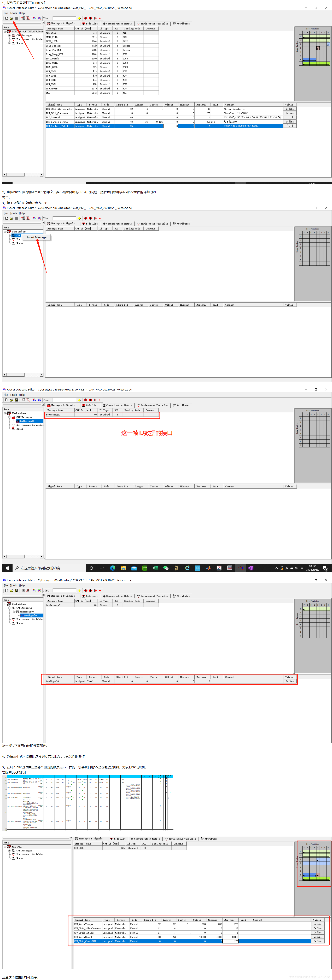Open Windows Start menu
The height and width of the screenshot is (980, 332).
pos(7,568)
